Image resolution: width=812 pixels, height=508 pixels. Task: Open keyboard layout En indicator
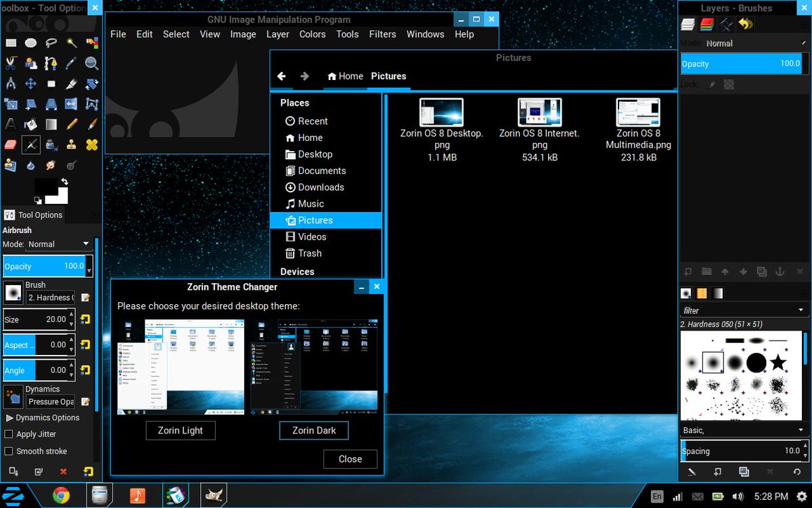pyautogui.click(x=657, y=496)
